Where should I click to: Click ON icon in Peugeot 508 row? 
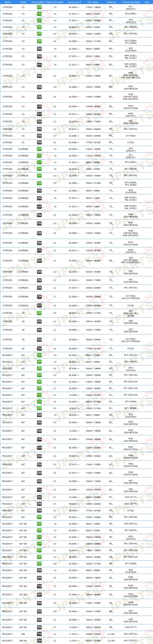39,634
